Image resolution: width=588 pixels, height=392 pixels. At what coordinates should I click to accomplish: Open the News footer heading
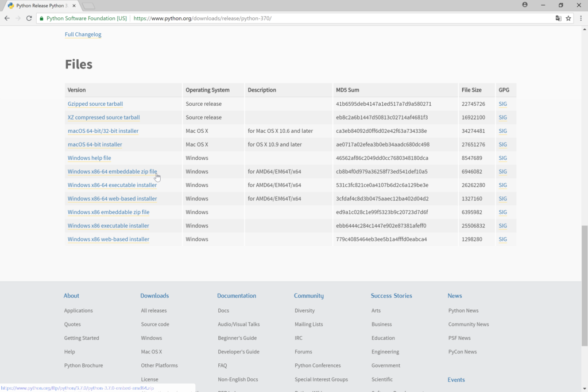point(455,295)
